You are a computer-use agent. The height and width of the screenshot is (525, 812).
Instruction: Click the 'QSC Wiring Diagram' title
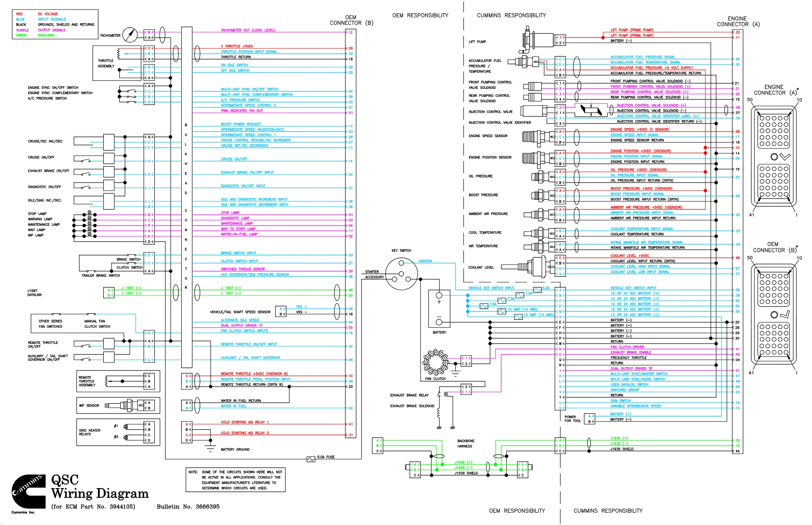100,487
